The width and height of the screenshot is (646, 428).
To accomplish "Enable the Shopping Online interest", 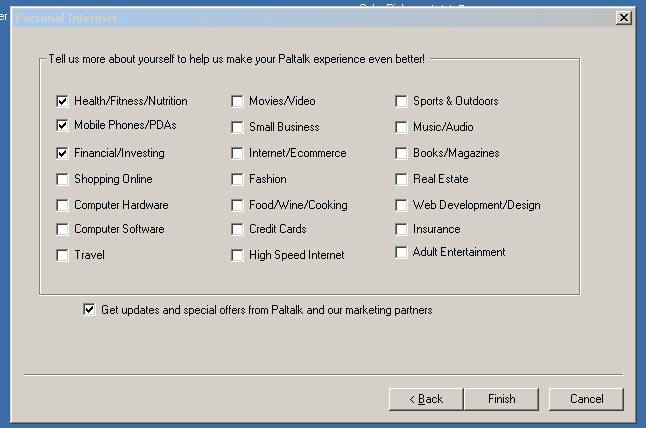I will pyautogui.click(x=62, y=179).
